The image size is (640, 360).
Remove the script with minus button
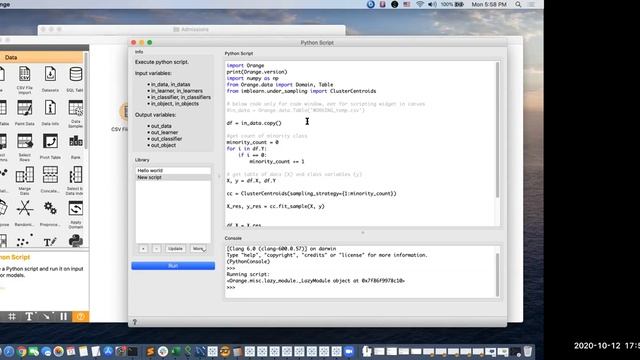[156, 249]
